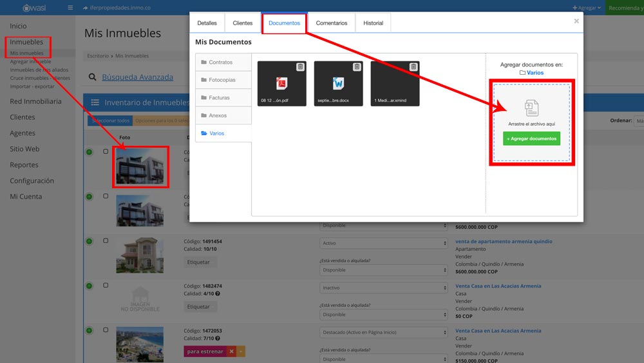Select the Contratos folder

click(220, 63)
